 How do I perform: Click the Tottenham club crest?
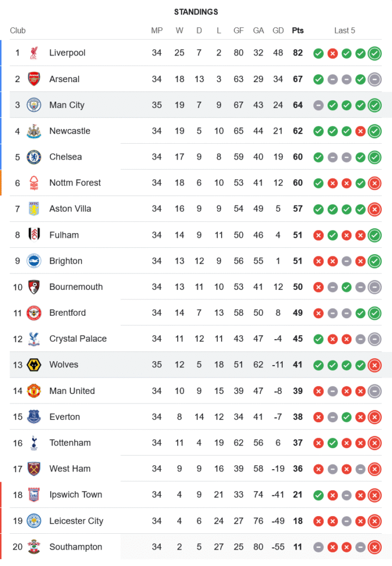pos(34,443)
